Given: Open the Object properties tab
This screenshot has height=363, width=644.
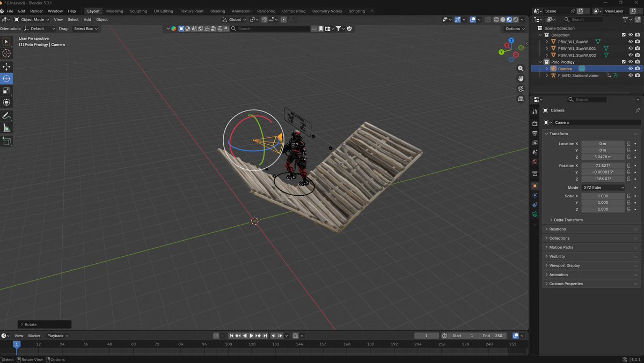Looking at the screenshot, I should (535, 186).
